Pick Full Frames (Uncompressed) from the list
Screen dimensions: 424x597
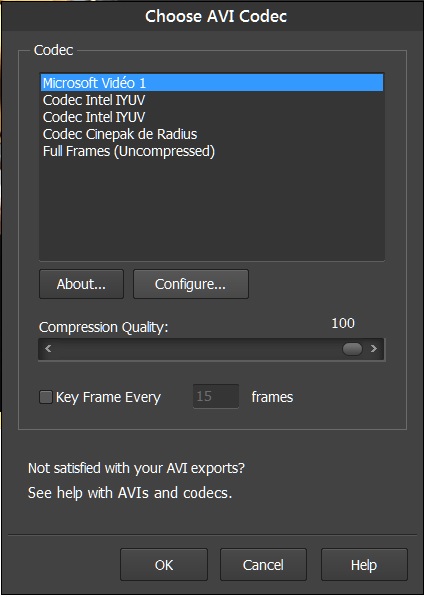(212, 151)
